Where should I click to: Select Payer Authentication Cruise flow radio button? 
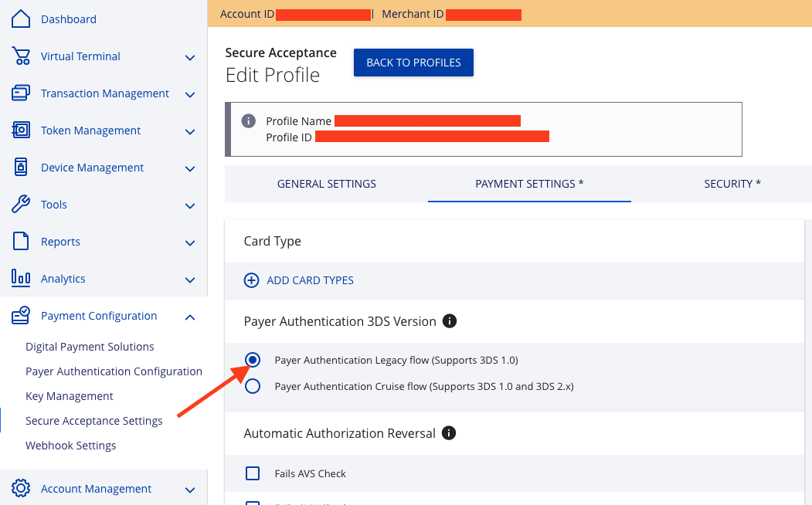coord(253,386)
